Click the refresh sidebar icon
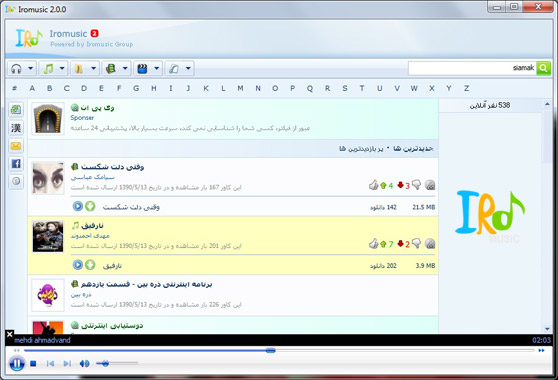 tap(16, 110)
